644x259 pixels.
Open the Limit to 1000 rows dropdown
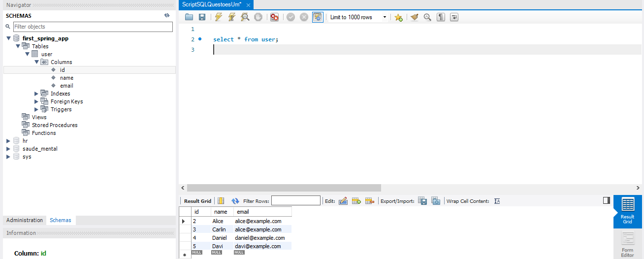pos(358,17)
